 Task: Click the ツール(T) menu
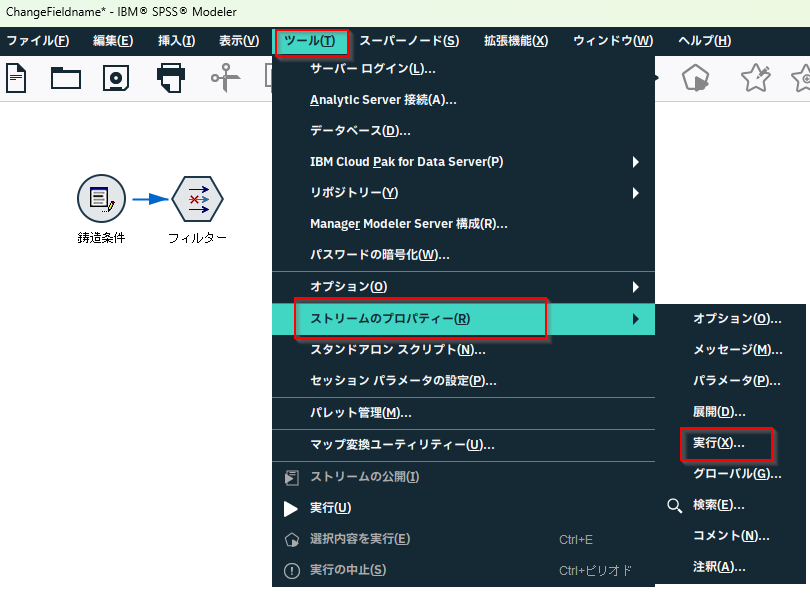pyautogui.click(x=310, y=41)
